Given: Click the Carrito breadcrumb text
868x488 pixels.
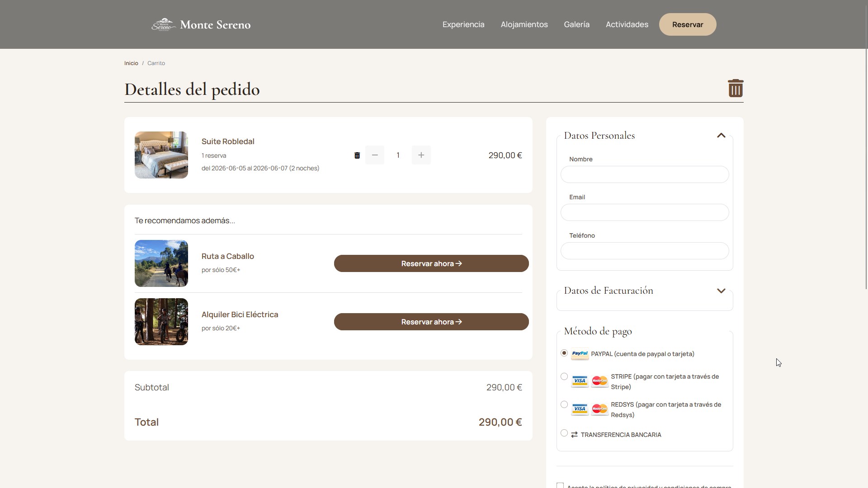Looking at the screenshot, I should pyautogui.click(x=156, y=63).
